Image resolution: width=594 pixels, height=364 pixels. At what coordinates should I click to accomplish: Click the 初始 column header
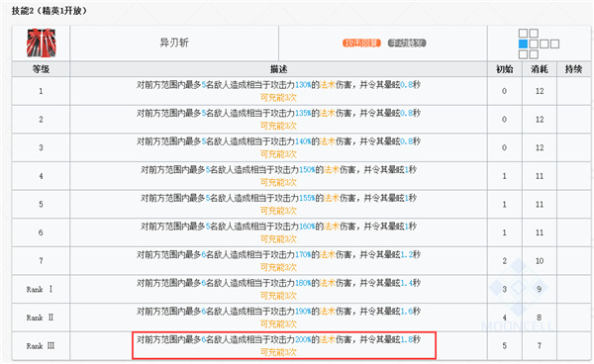click(x=505, y=69)
